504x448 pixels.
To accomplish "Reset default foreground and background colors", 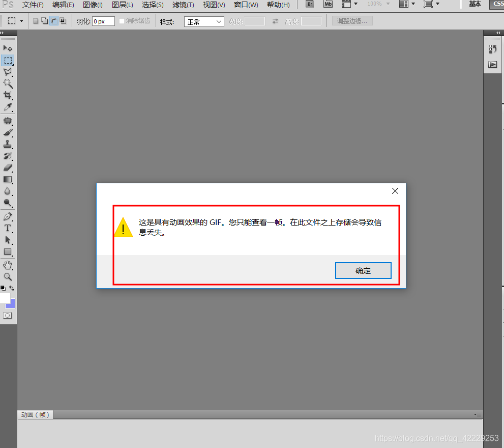I will [3, 288].
